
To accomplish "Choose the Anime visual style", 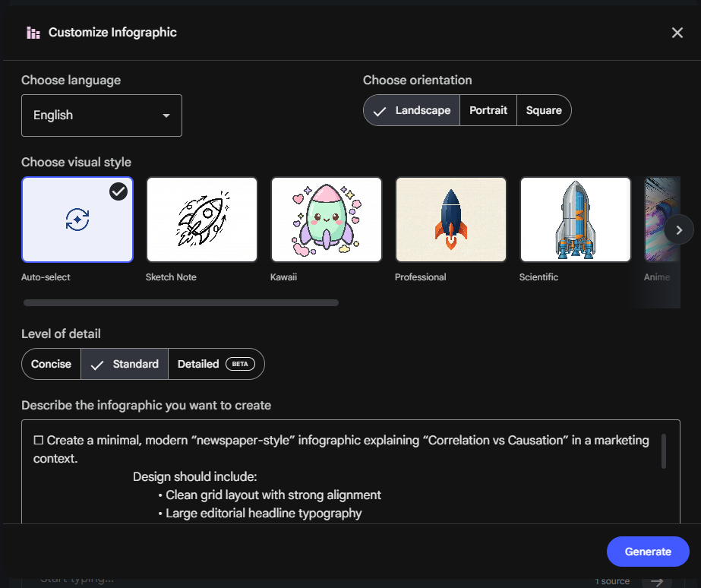I will 657,220.
